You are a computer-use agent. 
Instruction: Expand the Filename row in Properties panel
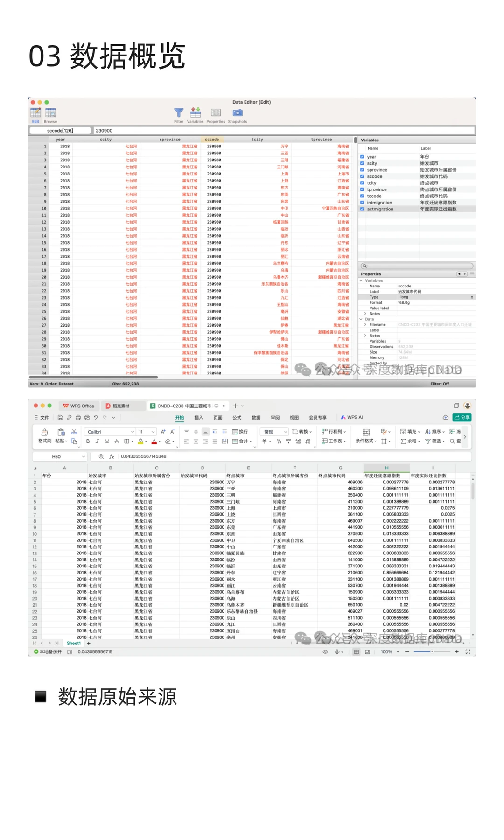(x=365, y=324)
